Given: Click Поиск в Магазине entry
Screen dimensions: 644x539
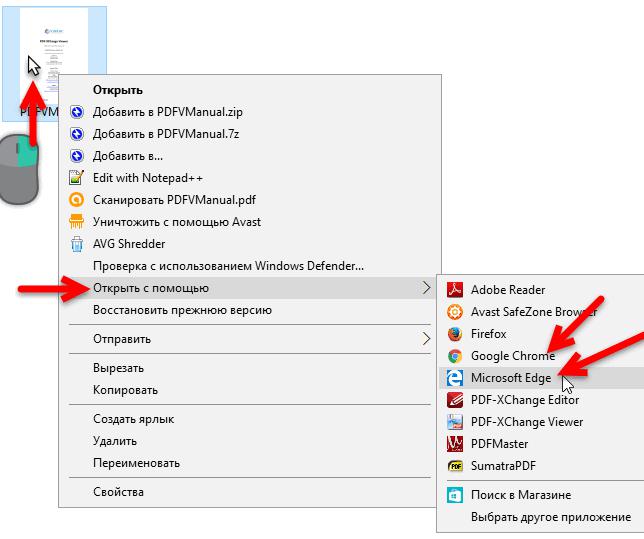Looking at the screenshot, I should coord(521,495).
